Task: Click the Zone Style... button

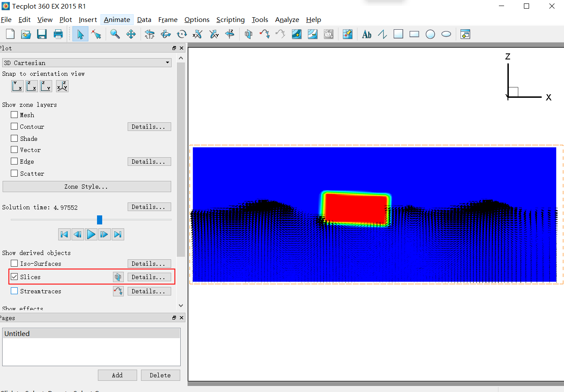Action: coord(87,187)
